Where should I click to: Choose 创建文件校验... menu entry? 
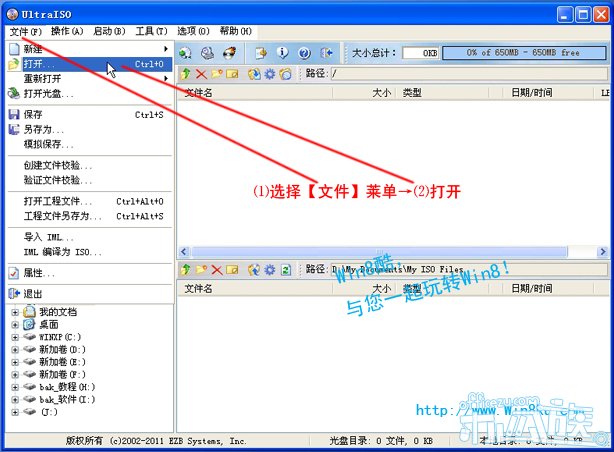tap(90, 166)
